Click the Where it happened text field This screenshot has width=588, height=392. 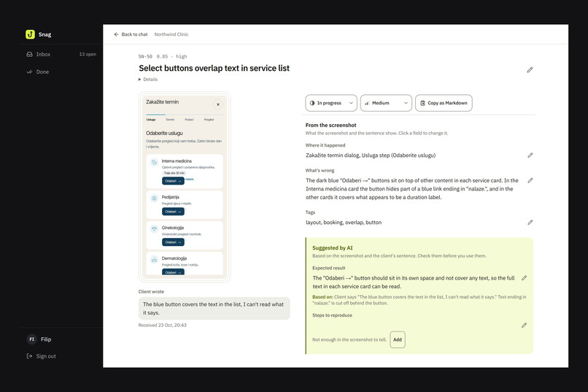(x=371, y=155)
